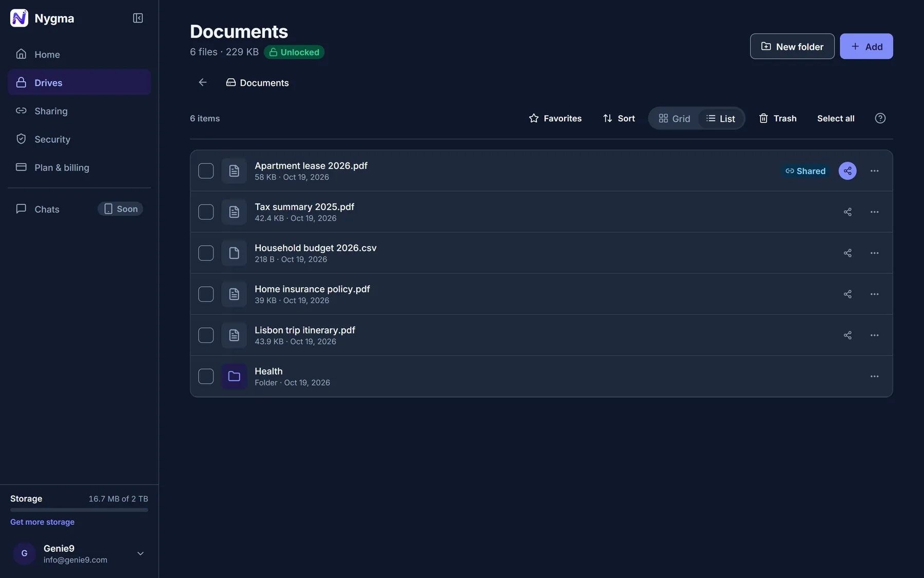
Task: Click the Apartment lease file icon
Action: click(x=234, y=171)
